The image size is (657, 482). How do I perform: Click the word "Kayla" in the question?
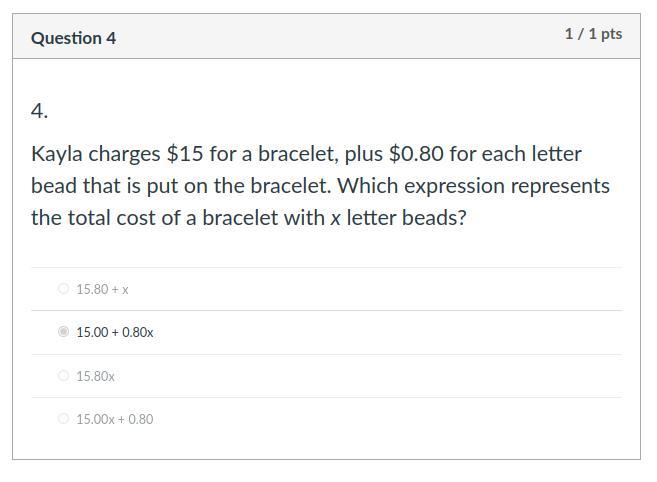[x=57, y=154]
